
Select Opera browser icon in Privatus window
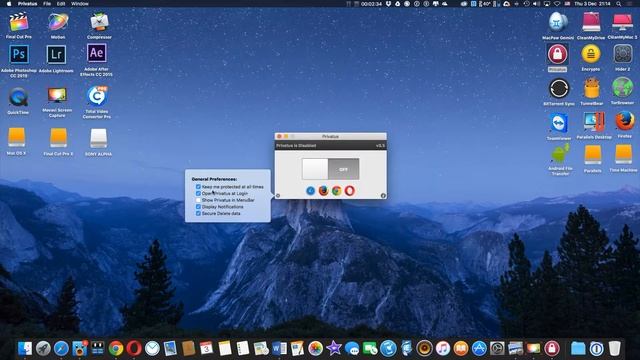tap(349, 191)
